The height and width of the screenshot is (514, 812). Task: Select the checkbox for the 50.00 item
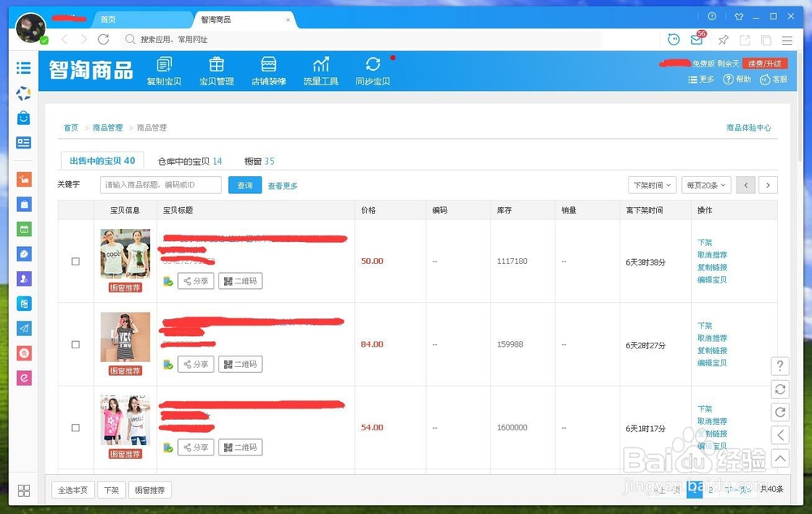(x=76, y=261)
